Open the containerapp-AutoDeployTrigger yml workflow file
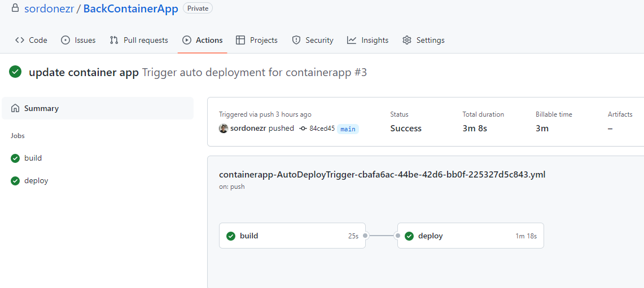The image size is (644, 288). (x=382, y=174)
